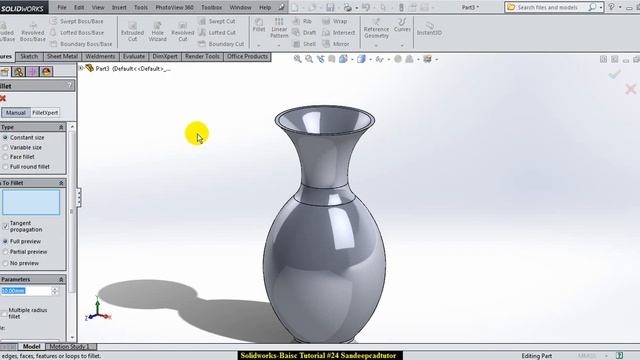Open the Reference Geometry dropdown arrow
Viewport: 640px width, 360px height.
[376, 45]
